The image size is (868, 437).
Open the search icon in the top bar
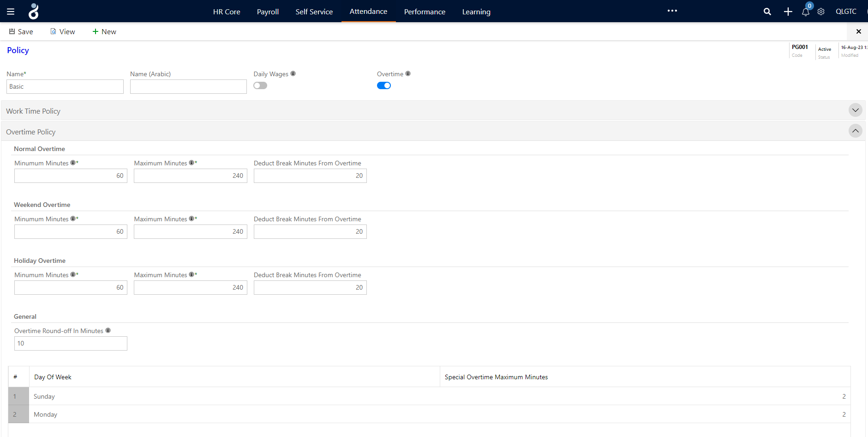tap(767, 11)
